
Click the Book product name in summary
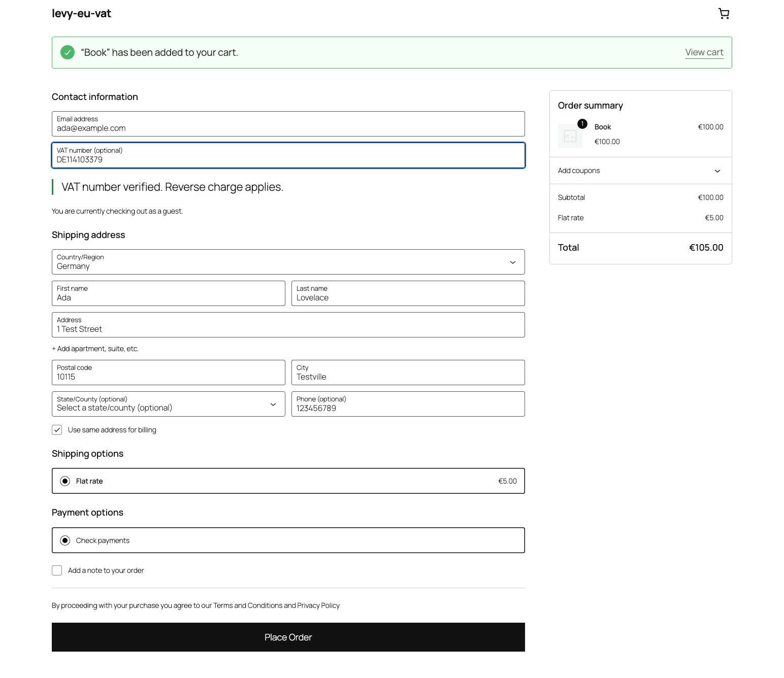[603, 127]
